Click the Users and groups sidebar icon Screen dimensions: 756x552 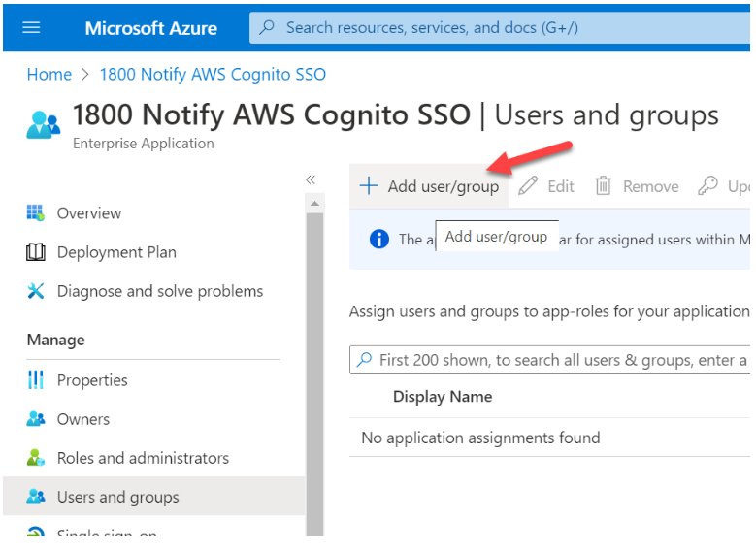[36, 496]
